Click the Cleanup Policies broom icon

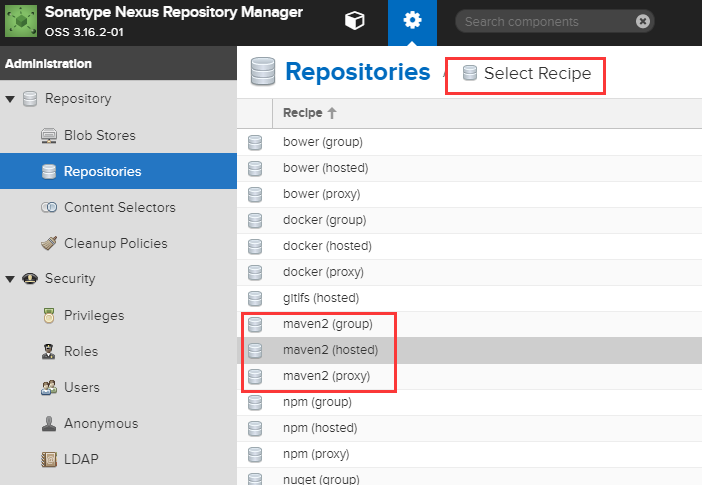[x=49, y=243]
